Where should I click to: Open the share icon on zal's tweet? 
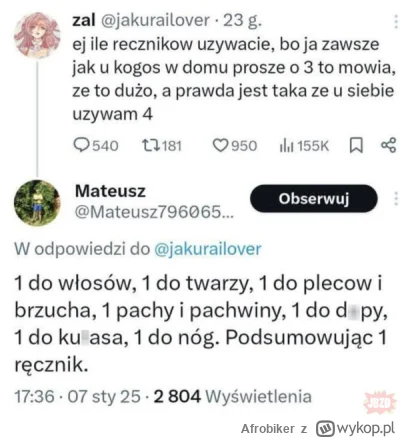click(x=389, y=145)
